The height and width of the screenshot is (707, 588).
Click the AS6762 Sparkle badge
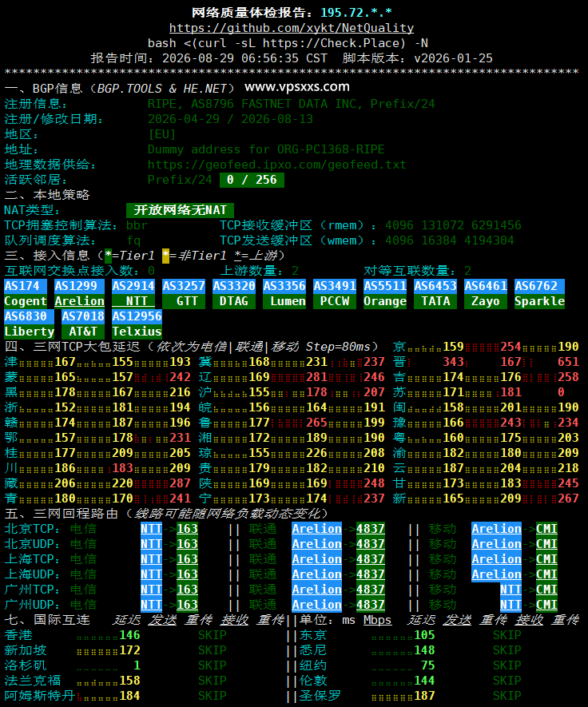point(540,293)
